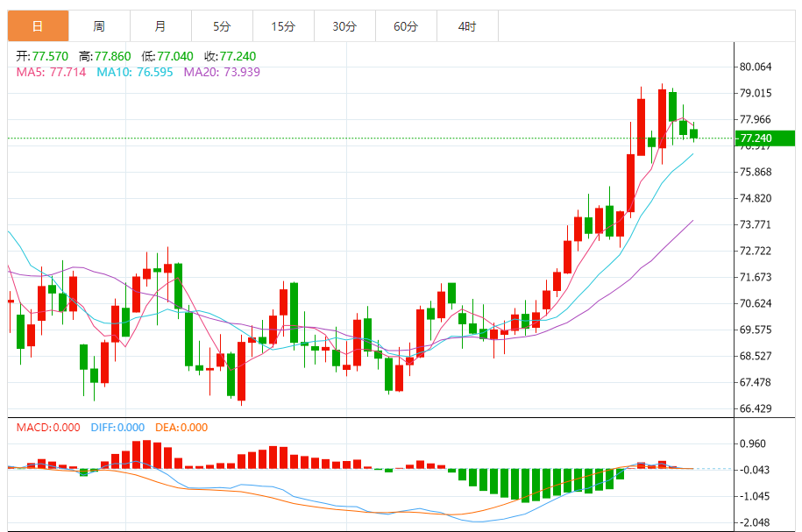Click the 低:77.040 low price value
This screenshot has height=532, width=802.
coord(167,56)
